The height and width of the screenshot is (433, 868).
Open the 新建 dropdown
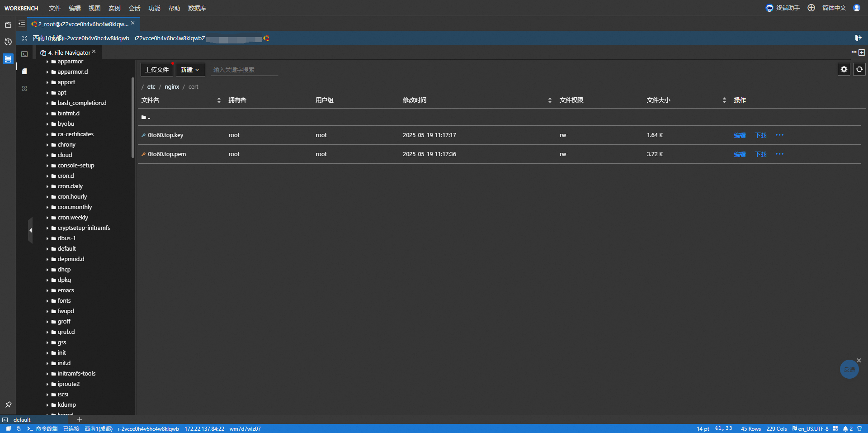(x=190, y=70)
